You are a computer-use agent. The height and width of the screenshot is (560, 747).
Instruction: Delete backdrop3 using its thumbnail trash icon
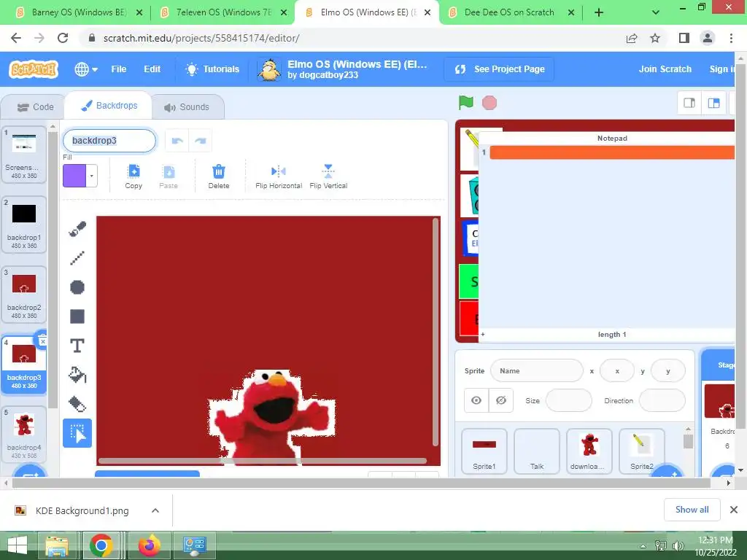42,340
